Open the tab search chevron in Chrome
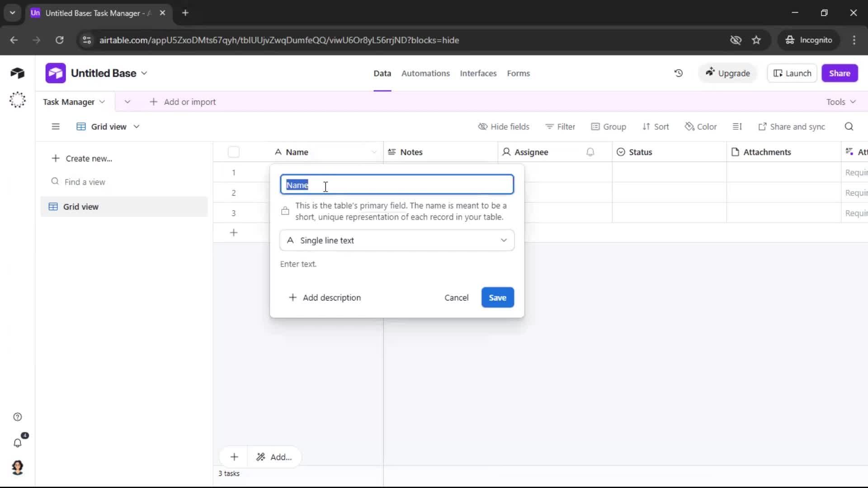 12,13
